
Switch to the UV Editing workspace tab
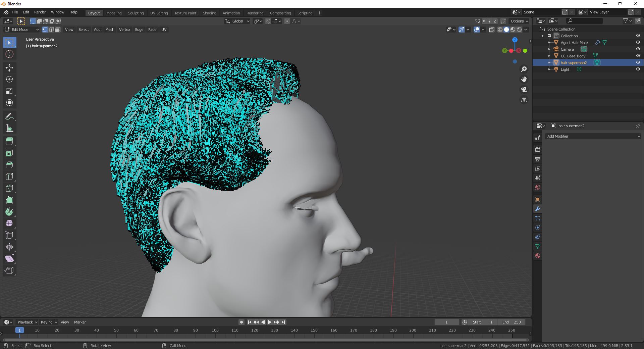click(x=159, y=13)
